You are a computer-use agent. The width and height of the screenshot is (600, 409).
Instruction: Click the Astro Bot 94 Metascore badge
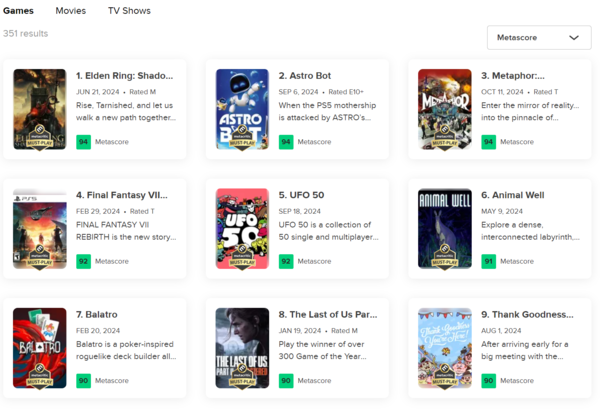click(286, 142)
